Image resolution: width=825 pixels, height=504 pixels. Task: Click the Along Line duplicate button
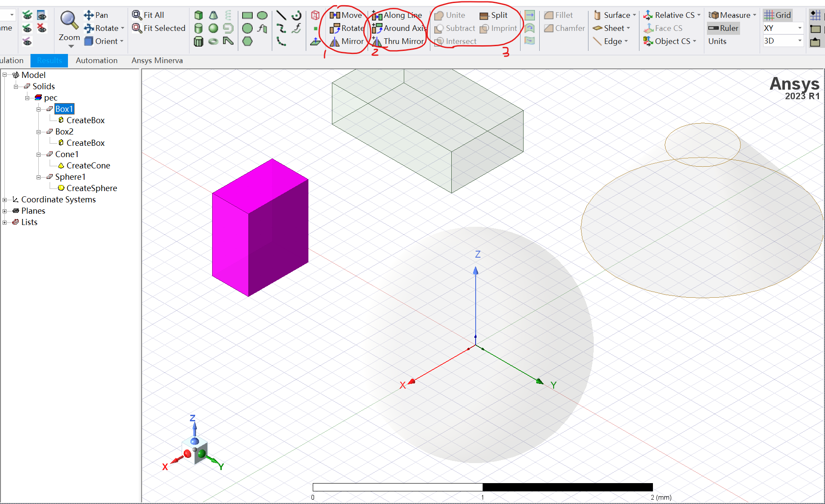click(397, 15)
